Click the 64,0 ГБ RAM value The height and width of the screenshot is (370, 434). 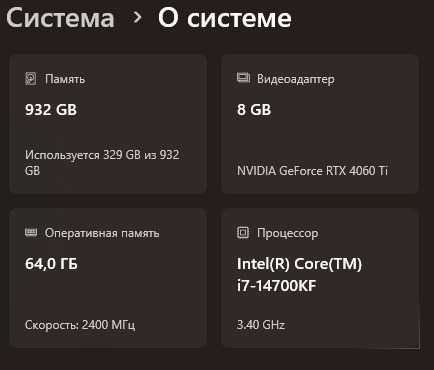click(51, 264)
